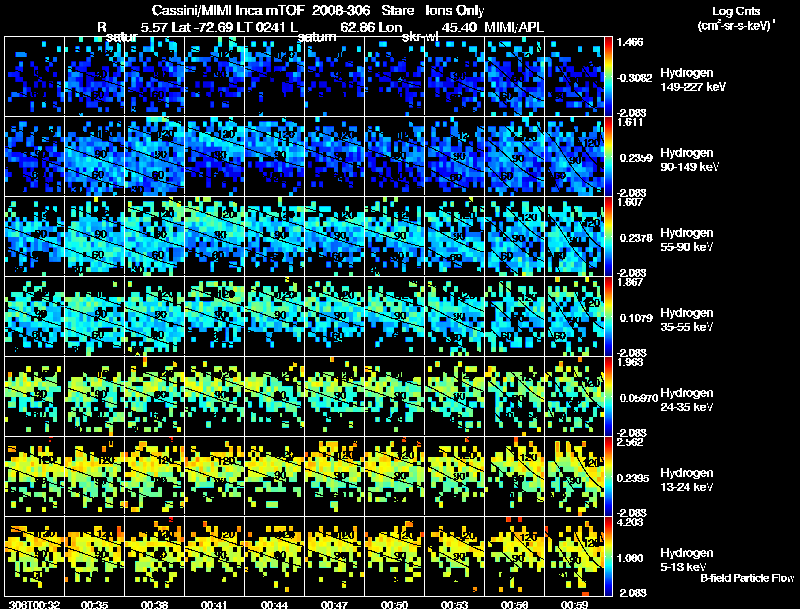The height and width of the screenshot is (609, 800).
Task: Select the 00:44 time label
Action: point(274,605)
